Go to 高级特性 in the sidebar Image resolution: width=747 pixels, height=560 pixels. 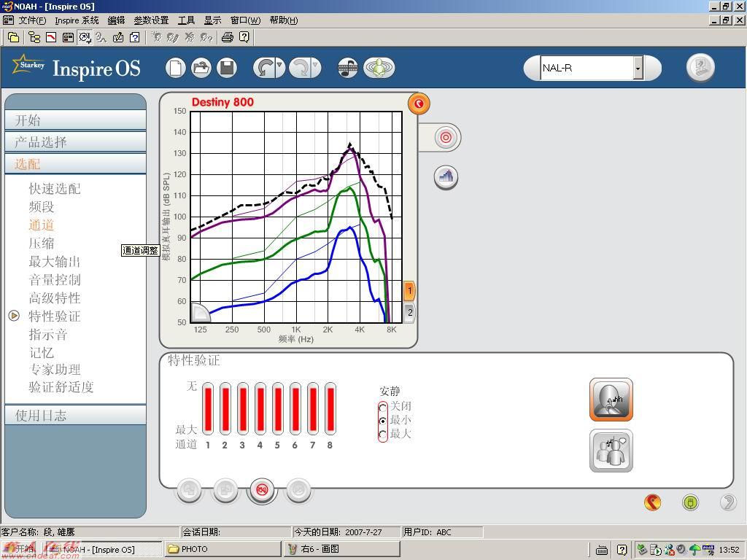click(55, 298)
